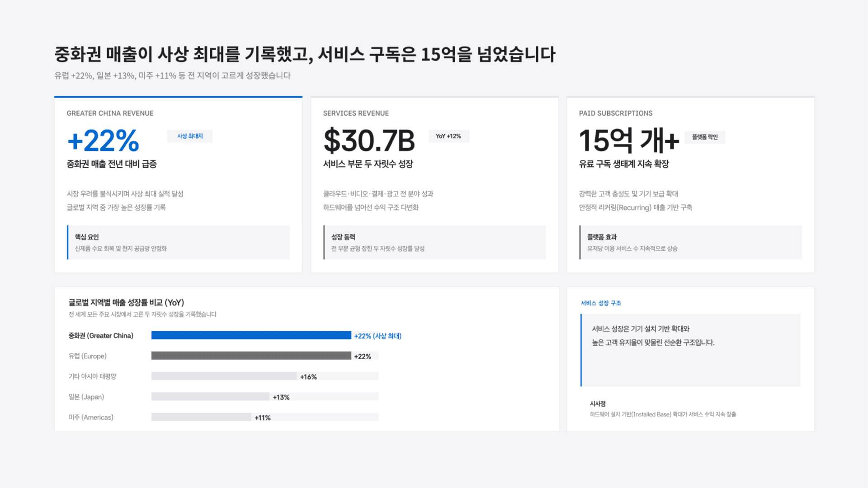Screen dimensions: 868x488
Task: Click the 'GREATER CHINA REVENUE' card label
Action: [x=110, y=113]
